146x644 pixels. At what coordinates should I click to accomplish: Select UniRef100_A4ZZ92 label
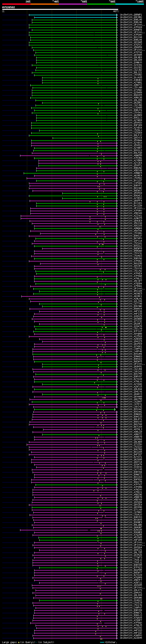pyautogui.click(x=131, y=628)
